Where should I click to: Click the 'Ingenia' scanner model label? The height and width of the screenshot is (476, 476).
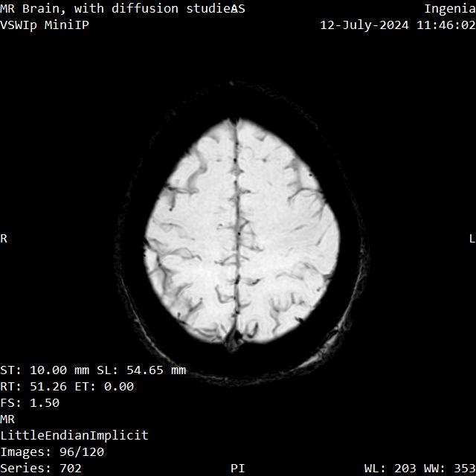(x=450, y=9)
